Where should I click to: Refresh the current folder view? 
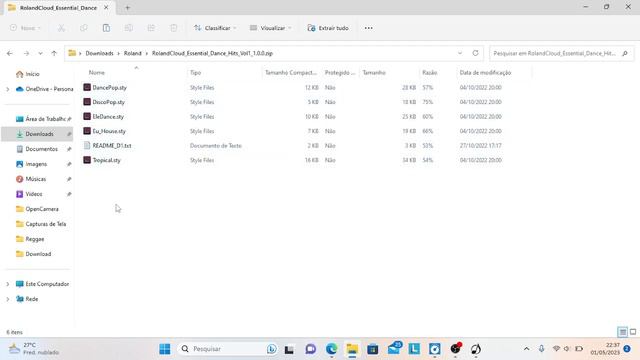(476, 53)
